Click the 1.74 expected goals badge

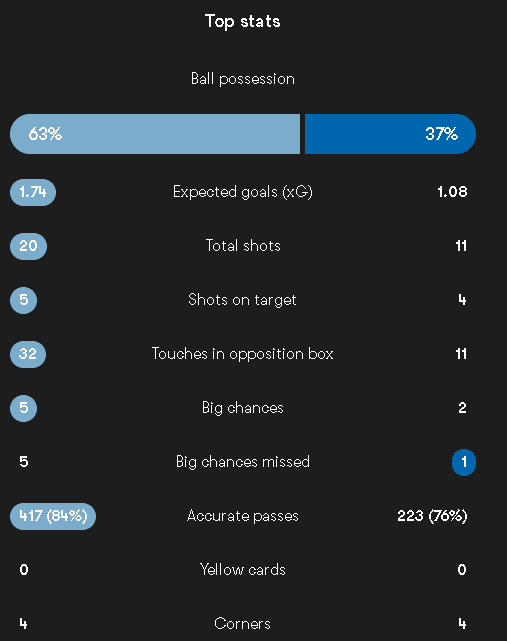33,192
